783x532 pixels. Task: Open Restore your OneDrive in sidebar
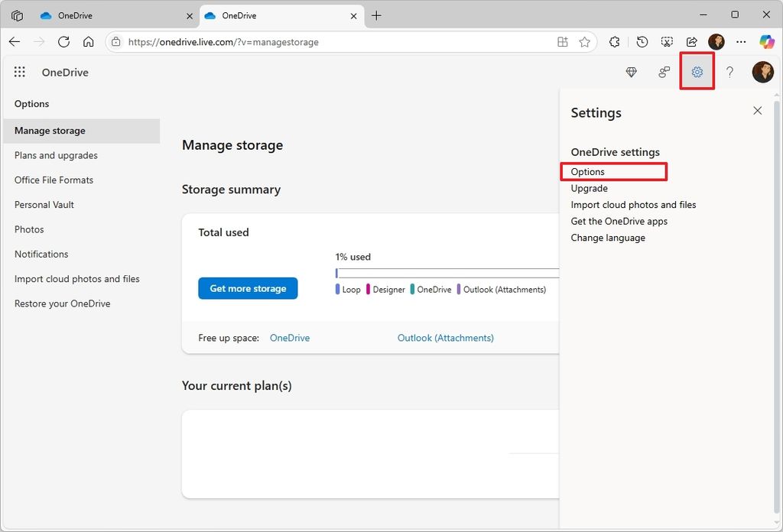coord(63,303)
